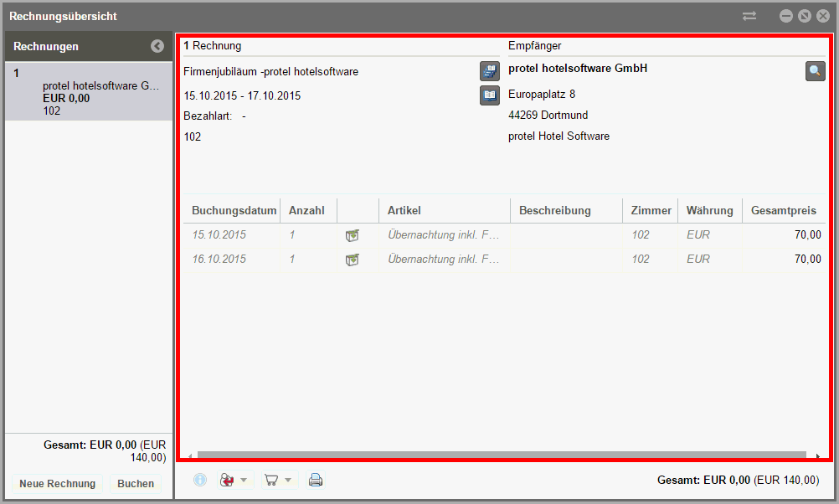
Task: Click the Gesamtpreis column header
Action: [783, 211]
